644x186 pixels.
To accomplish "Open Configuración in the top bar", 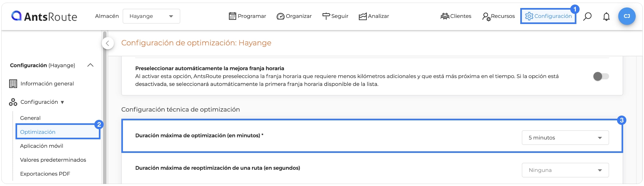I will (x=548, y=16).
